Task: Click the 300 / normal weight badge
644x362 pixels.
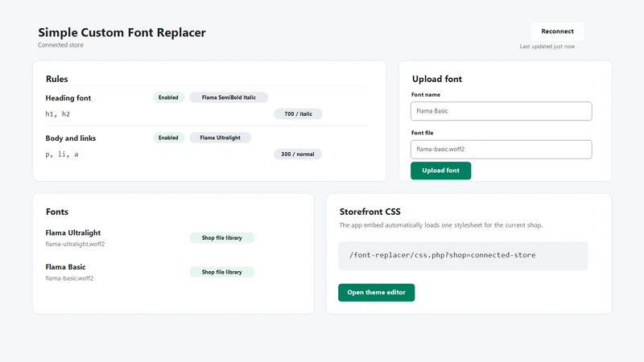Action: [x=298, y=154]
